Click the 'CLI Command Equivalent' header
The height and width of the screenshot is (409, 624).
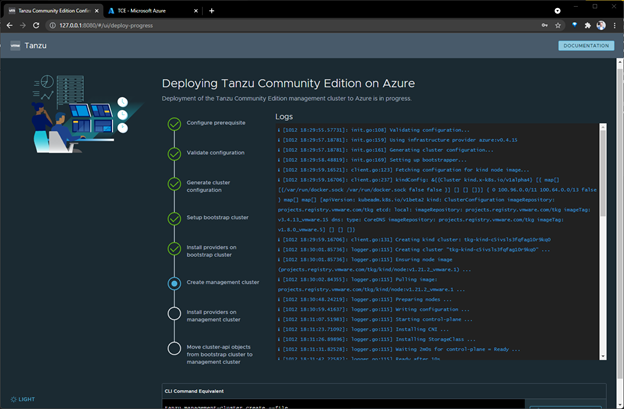[x=194, y=391]
